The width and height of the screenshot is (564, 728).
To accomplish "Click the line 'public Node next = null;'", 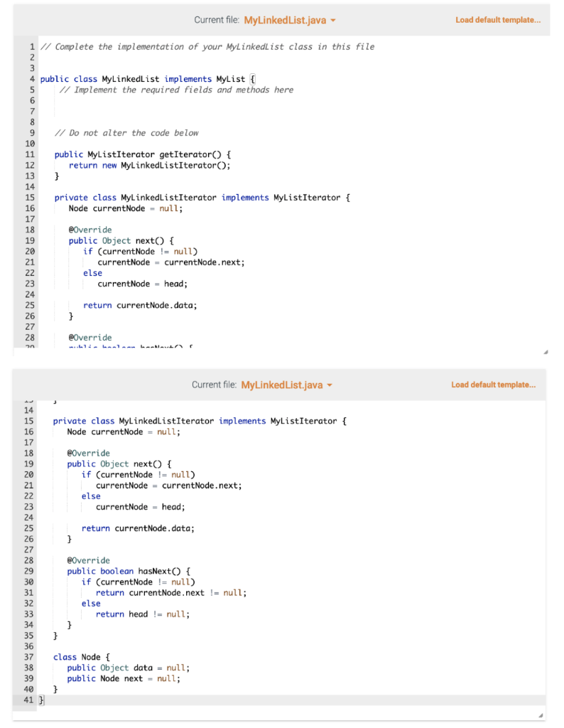I will [124, 678].
